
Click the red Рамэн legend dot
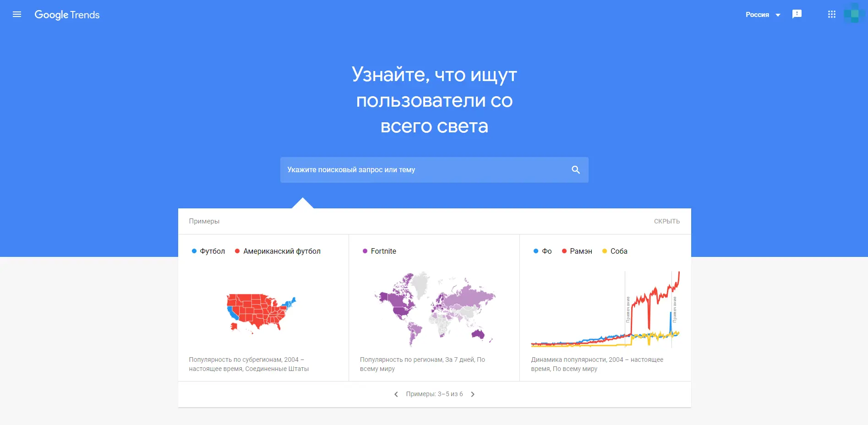(x=564, y=251)
